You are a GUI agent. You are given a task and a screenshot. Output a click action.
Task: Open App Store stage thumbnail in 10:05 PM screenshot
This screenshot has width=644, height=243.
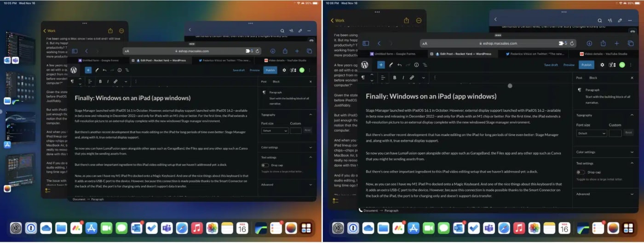pos(20,130)
